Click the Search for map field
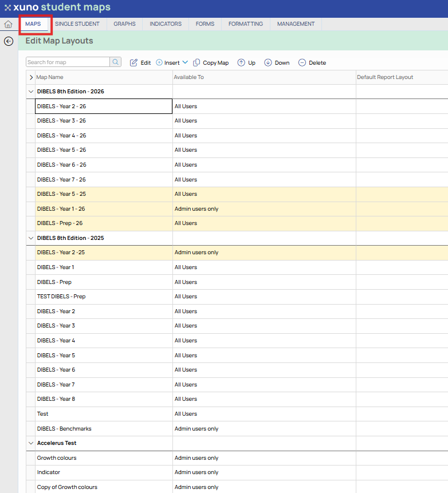 tap(68, 62)
